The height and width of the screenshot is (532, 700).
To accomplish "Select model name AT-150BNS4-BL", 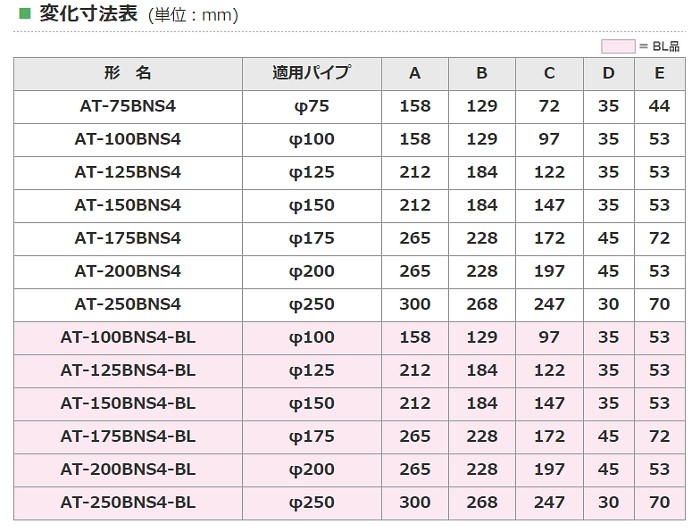I will click(x=128, y=403).
